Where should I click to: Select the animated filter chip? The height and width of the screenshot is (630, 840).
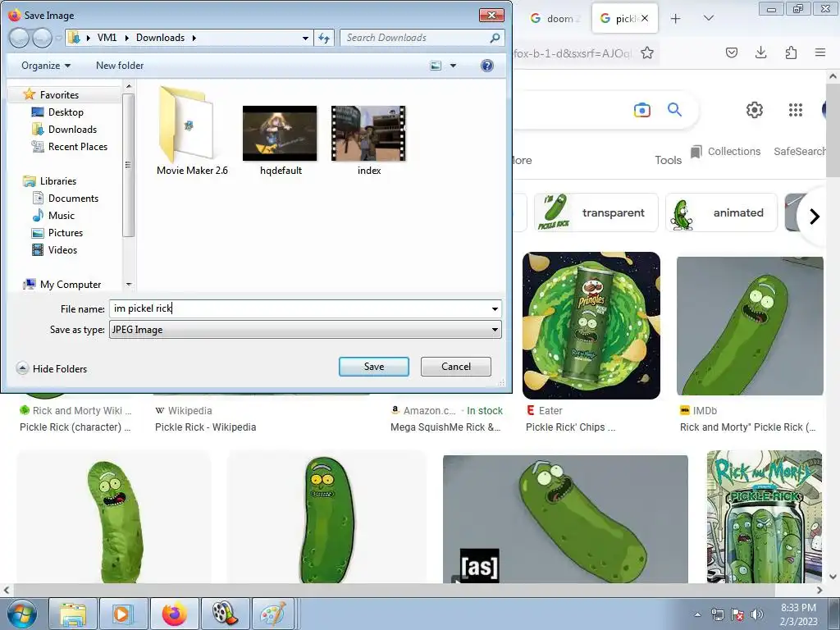[x=721, y=212]
